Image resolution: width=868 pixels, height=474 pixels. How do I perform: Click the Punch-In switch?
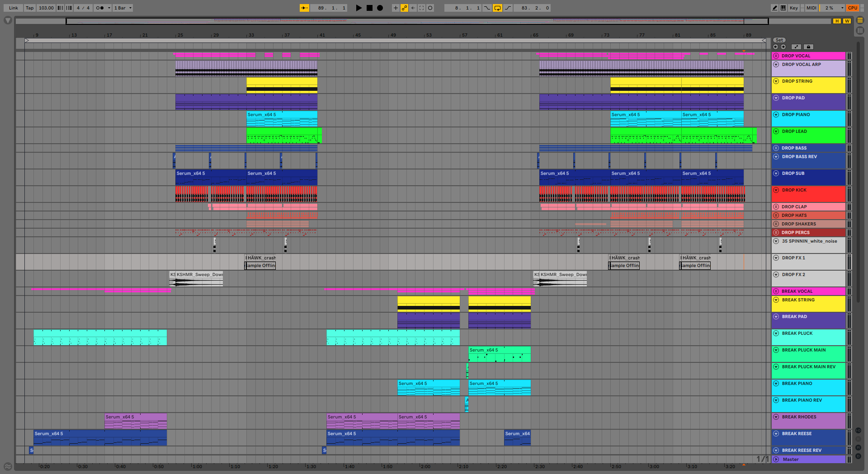click(487, 8)
